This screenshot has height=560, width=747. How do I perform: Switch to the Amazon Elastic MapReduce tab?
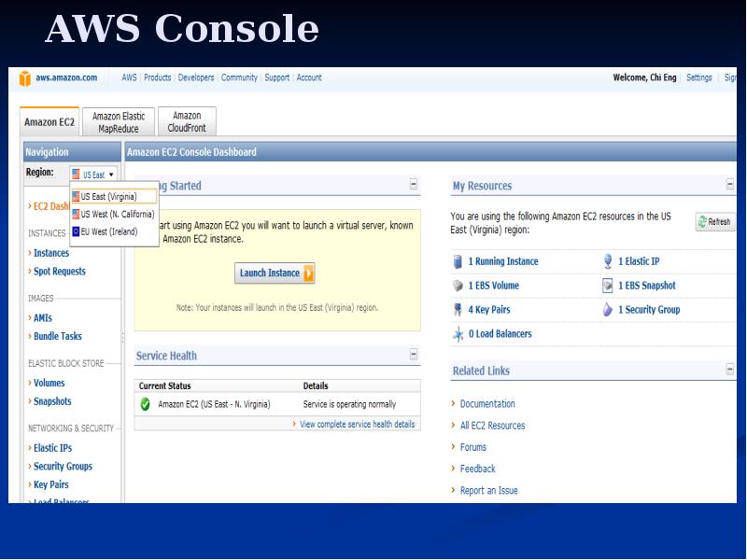click(x=118, y=121)
